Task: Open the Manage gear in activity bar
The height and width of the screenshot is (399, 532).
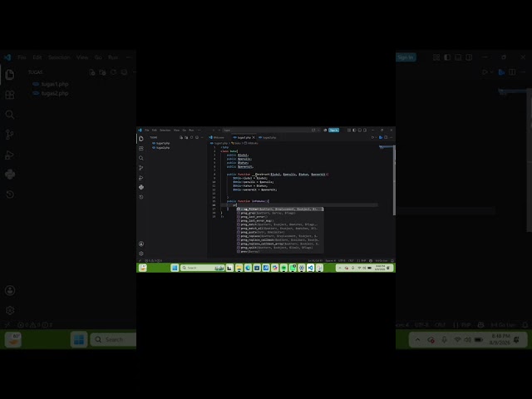Action: tap(141, 254)
